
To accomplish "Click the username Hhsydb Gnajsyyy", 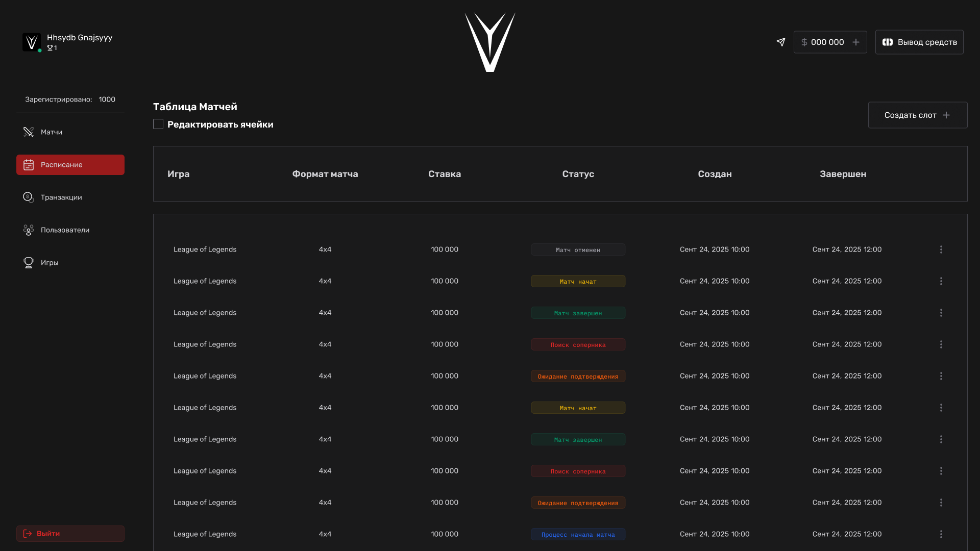I will tap(80, 38).
